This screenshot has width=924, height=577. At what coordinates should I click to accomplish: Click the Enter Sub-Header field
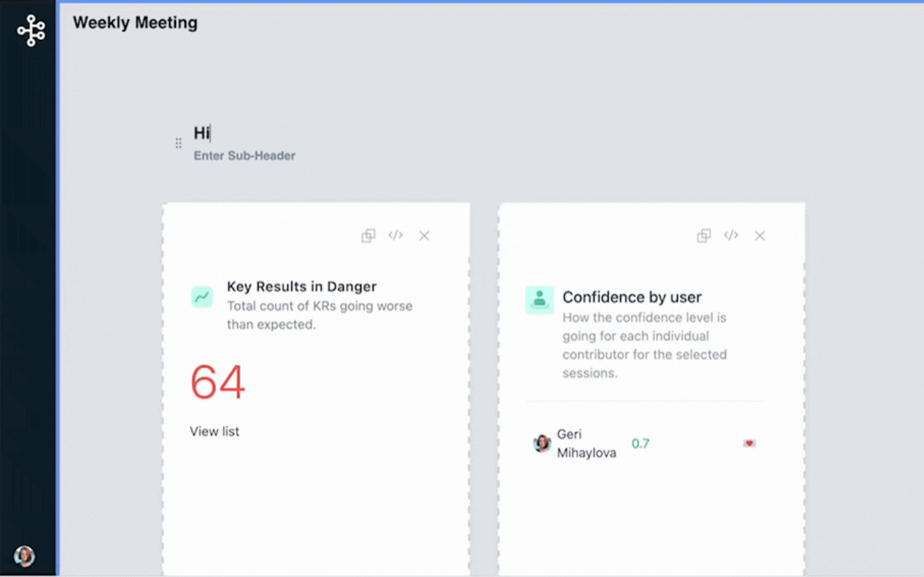tap(245, 156)
